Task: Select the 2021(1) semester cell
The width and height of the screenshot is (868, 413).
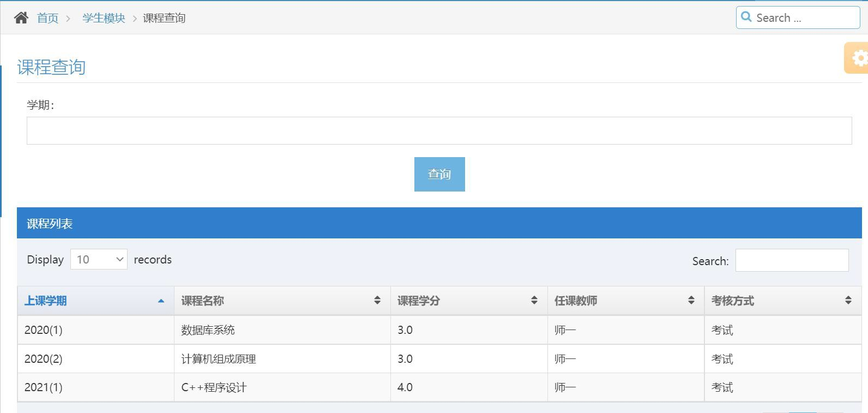Action: point(96,387)
